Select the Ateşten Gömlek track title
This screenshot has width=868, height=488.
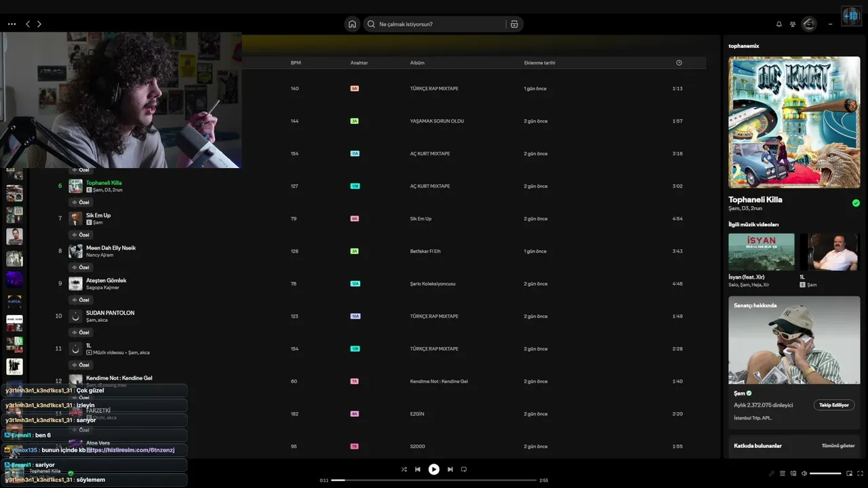tap(106, 280)
